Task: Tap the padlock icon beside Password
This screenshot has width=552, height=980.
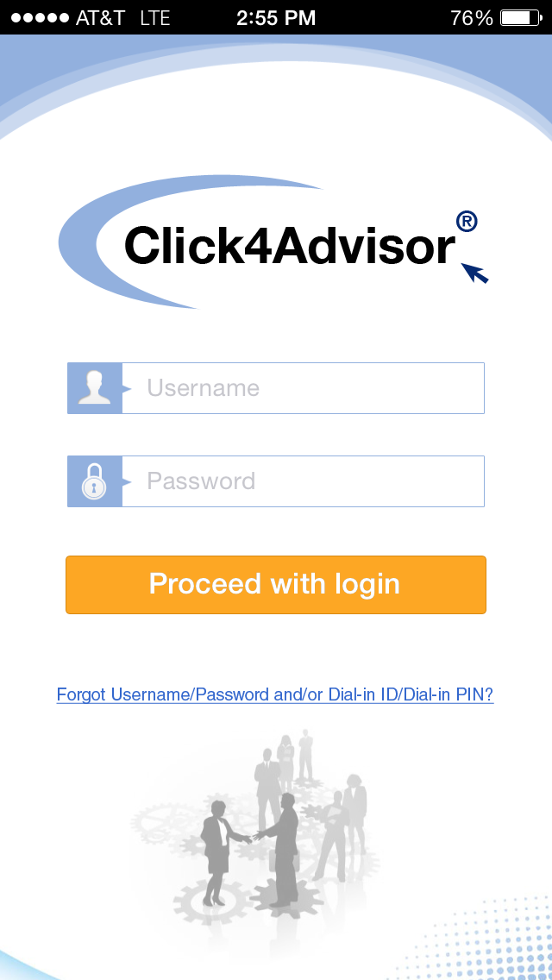Action: pos(94,481)
